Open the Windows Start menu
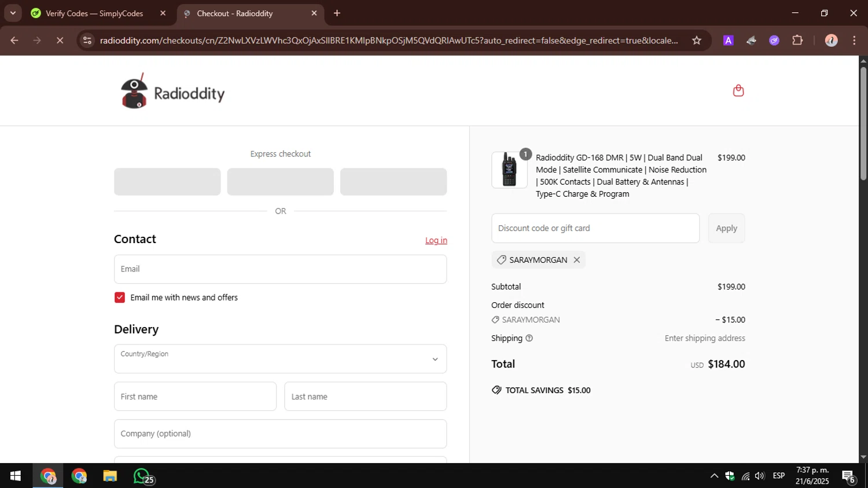The width and height of the screenshot is (868, 488). coord(16,476)
